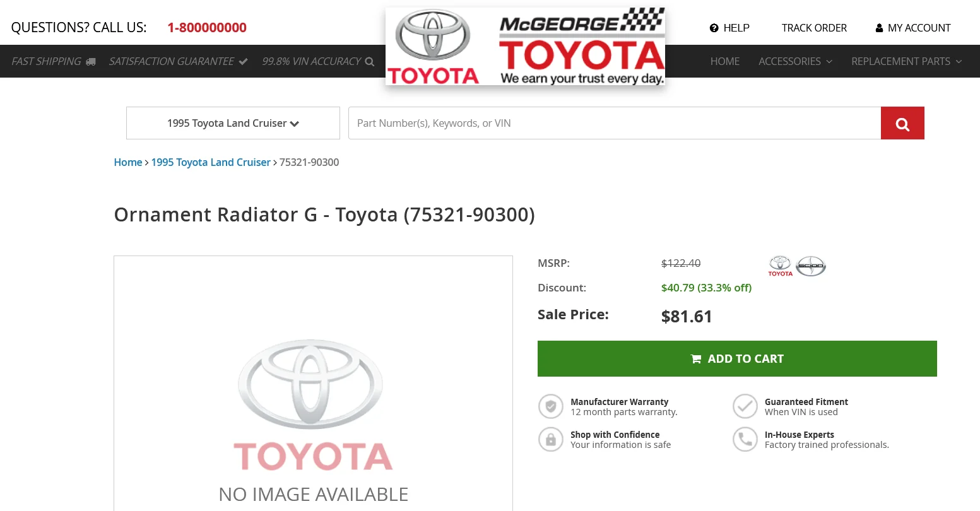Click the 1995 Toyota Land Cruiser breadcrumb
Image resolution: width=980 pixels, height=511 pixels.
coord(211,162)
